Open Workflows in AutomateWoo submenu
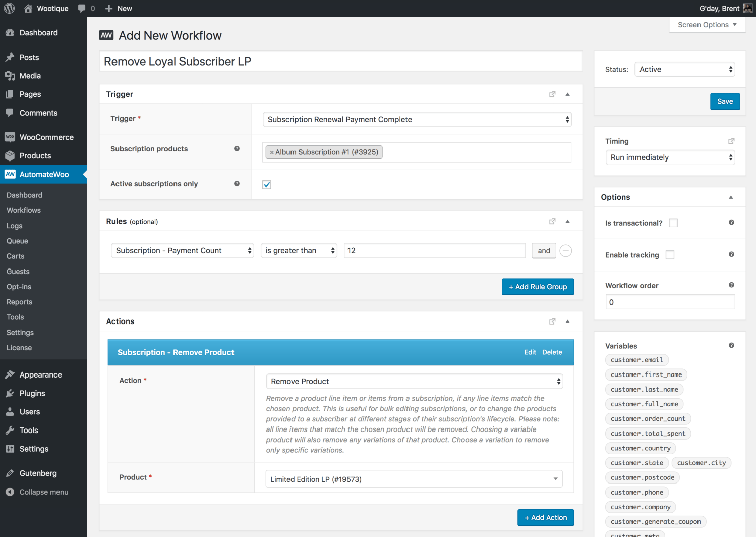The image size is (756, 537). coord(24,210)
